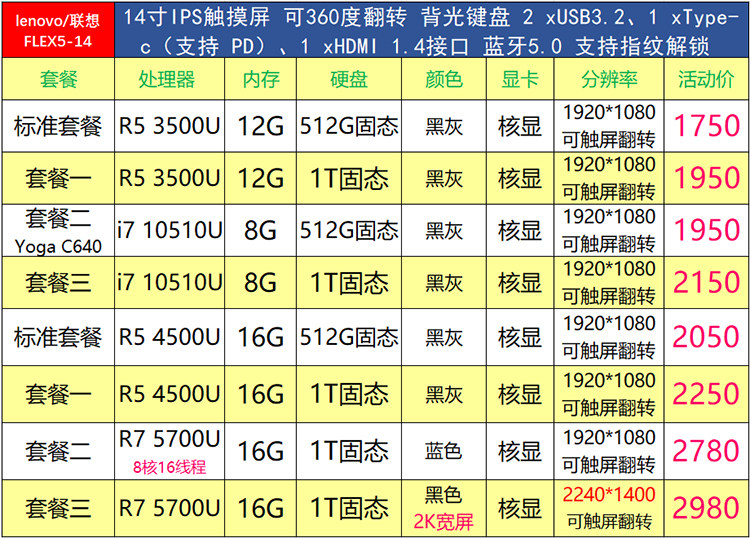Click 核显 in the 2780 row
The width and height of the screenshot is (750, 538).
(520, 451)
